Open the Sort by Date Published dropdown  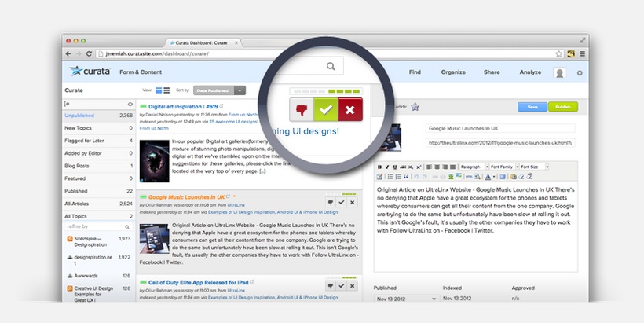(219, 90)
